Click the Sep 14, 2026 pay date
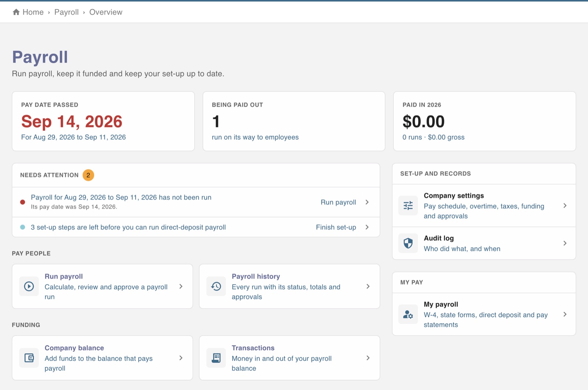 coord(72,122)
